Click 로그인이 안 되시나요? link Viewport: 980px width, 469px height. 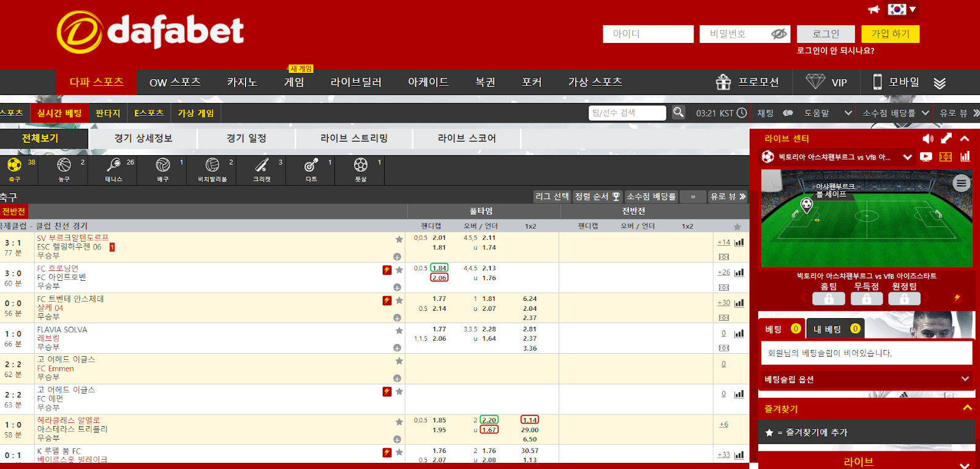point(835,51)
